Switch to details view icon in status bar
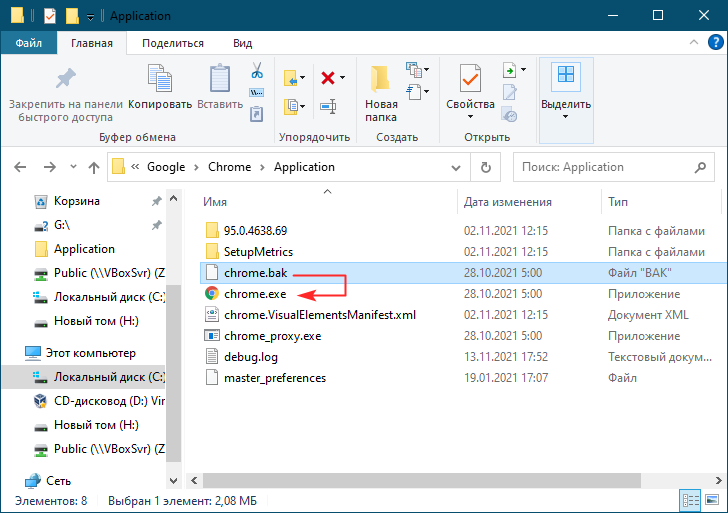 (690, 500)
